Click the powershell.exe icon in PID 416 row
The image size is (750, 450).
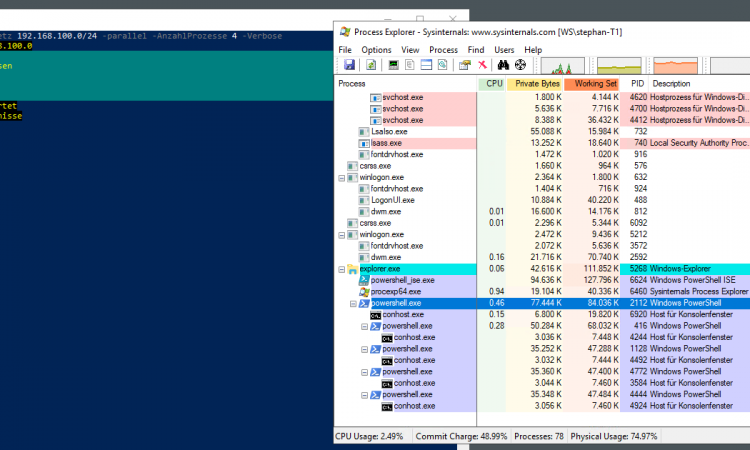point(375,326)
